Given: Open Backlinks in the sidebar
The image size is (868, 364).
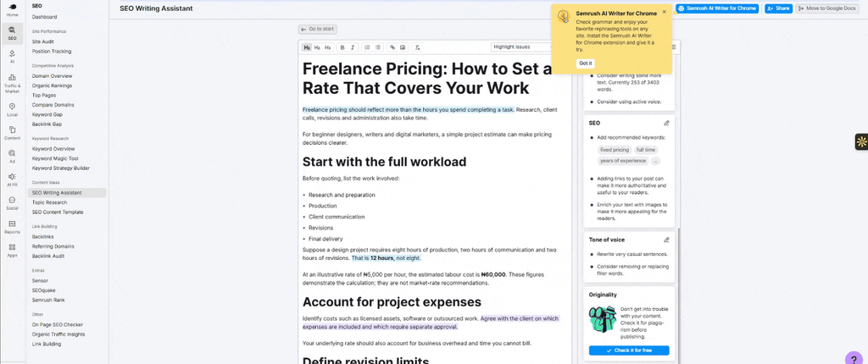Looking at the screenshot, I should pos(42,237).
